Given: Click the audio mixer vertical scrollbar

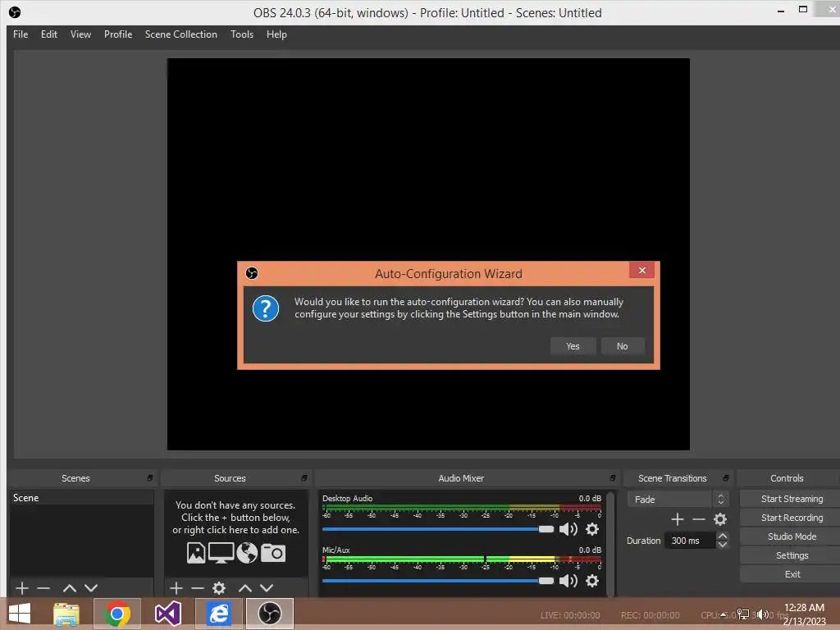Looking at the screenshot, I should [x=610, y=544].
